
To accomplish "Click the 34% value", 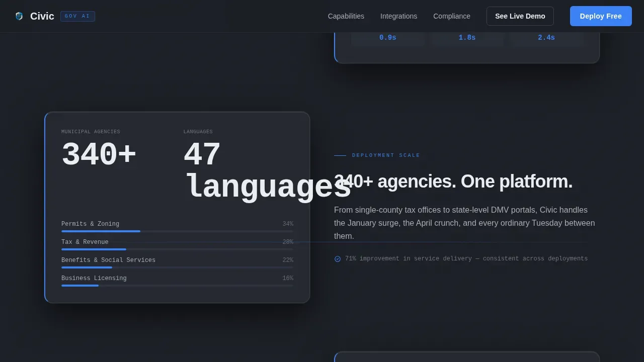I will click(288, 224).
